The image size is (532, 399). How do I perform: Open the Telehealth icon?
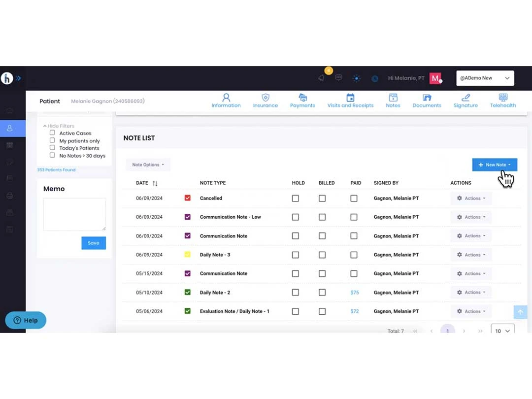[x=503, y=98]
